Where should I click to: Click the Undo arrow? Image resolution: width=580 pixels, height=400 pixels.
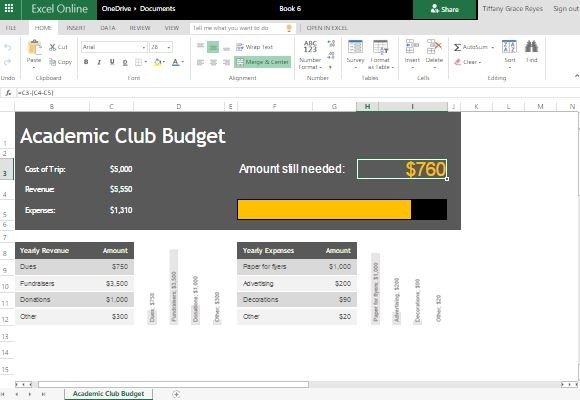coord(8,48)
